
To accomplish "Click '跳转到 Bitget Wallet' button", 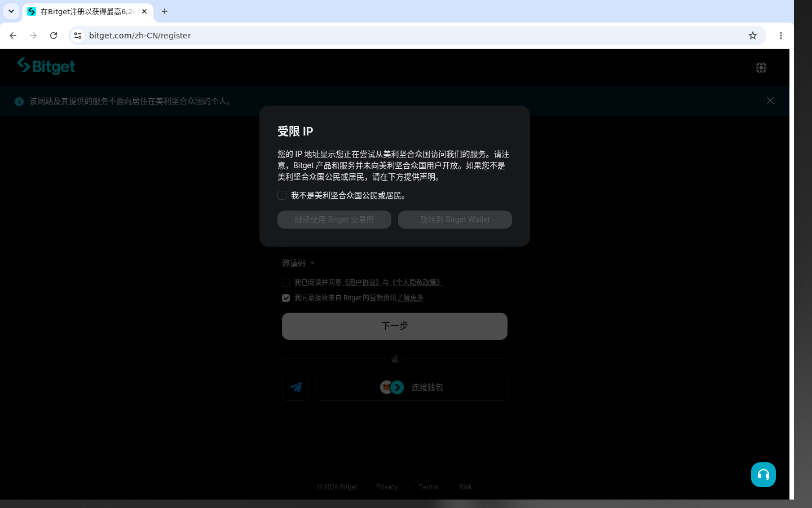I will click(x=455, y=220).
